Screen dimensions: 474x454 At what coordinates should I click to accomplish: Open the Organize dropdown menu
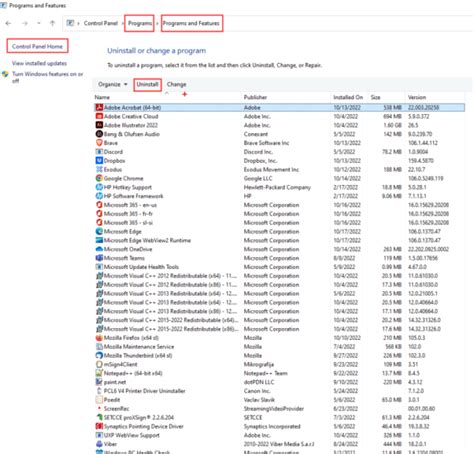click(x=113, y=84)
